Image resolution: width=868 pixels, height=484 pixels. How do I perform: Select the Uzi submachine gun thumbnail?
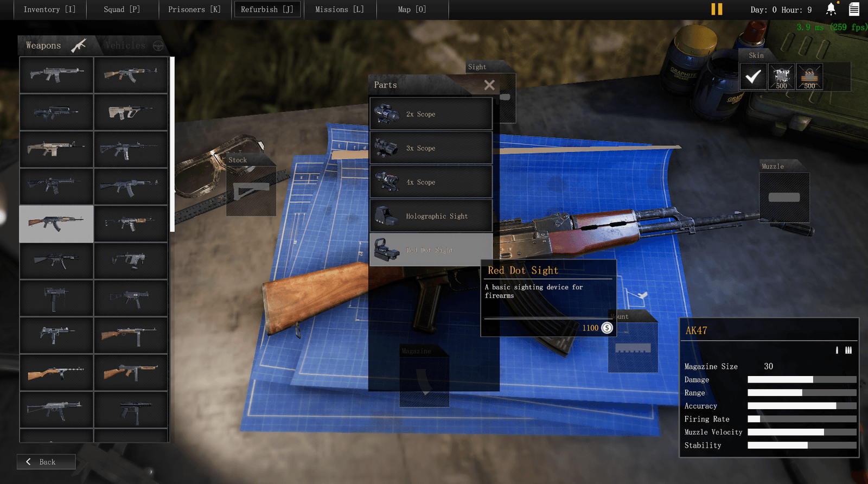click(56, 335)
